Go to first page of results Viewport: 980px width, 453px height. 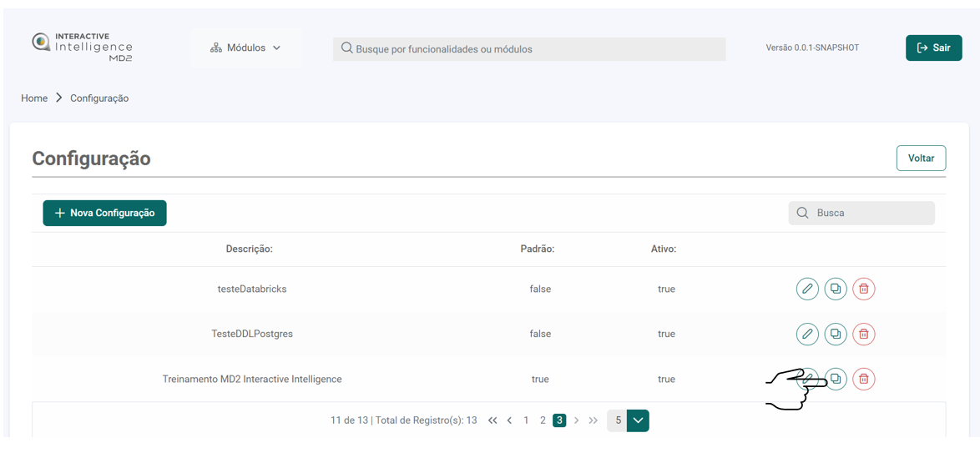tap(493, 420)
